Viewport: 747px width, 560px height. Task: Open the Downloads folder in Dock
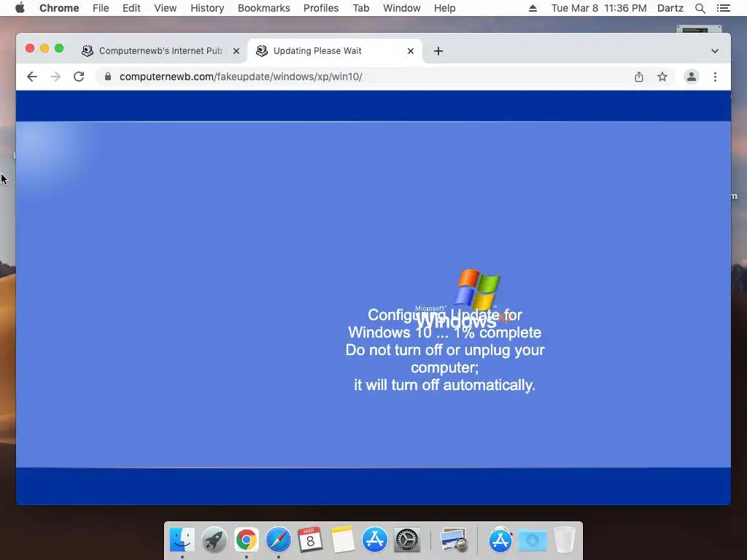pos(532,540)
